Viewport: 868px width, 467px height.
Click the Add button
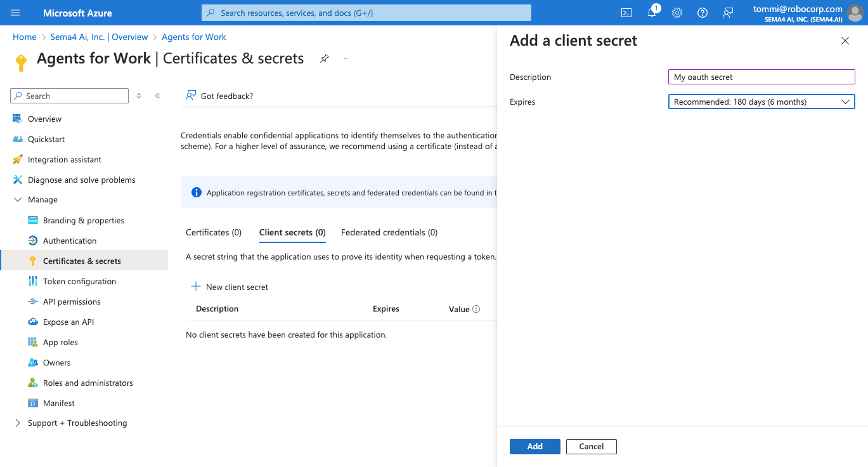click(534, 447)
